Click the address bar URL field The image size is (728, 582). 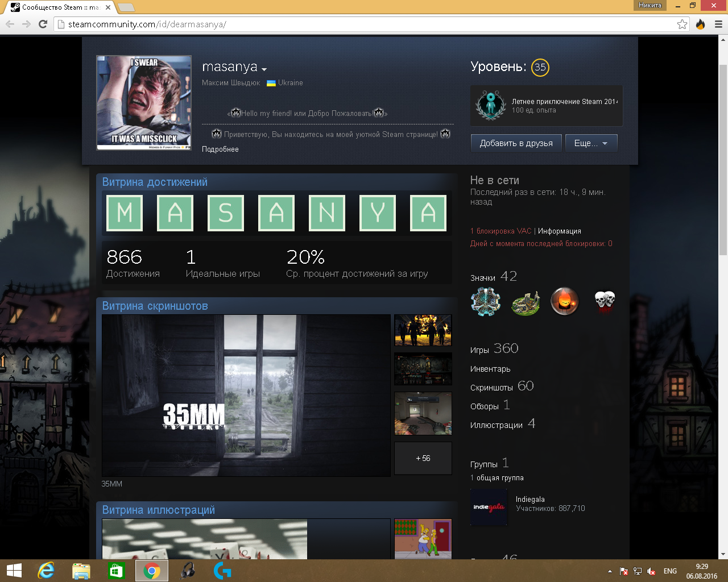pyautogui.click(x=373, y=24)
